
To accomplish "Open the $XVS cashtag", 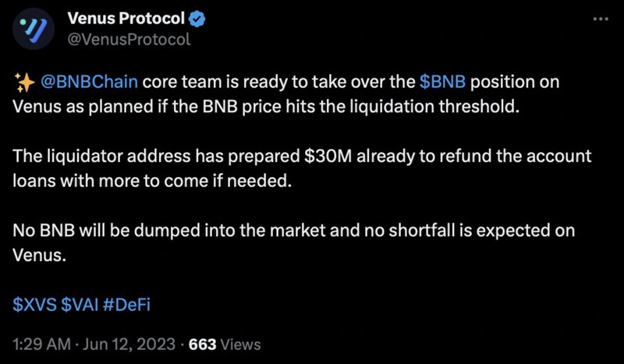I will [x=34, y=305].
